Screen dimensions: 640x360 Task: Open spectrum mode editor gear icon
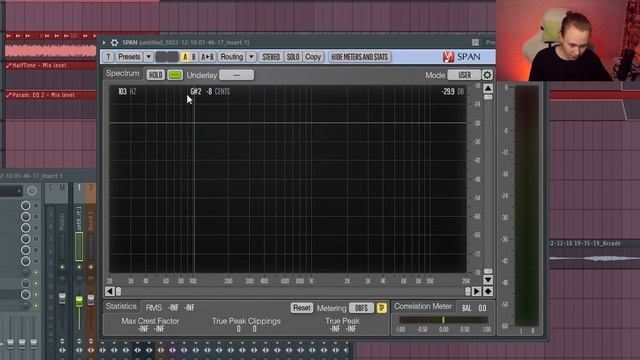pyautogui.click(x=487, y=75)
